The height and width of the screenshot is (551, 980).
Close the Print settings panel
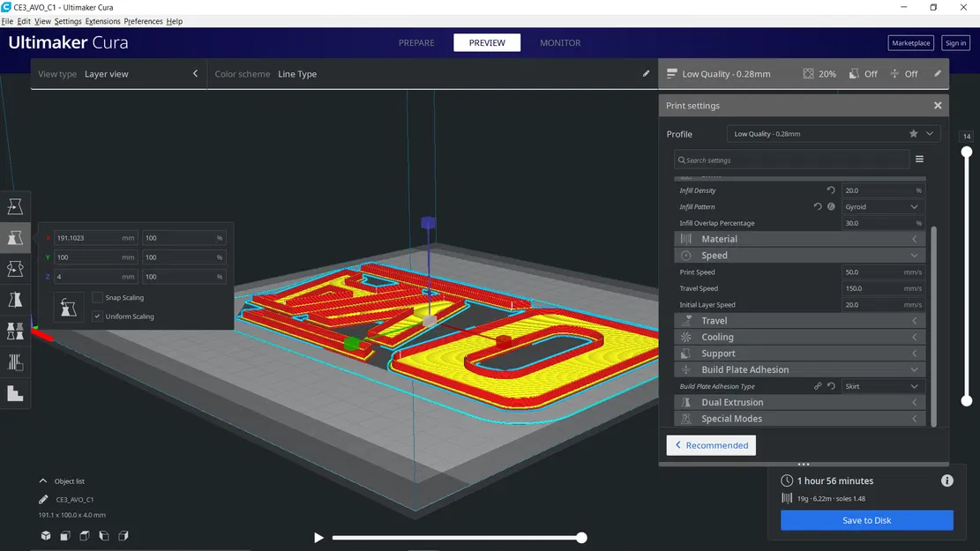[938, 106]
